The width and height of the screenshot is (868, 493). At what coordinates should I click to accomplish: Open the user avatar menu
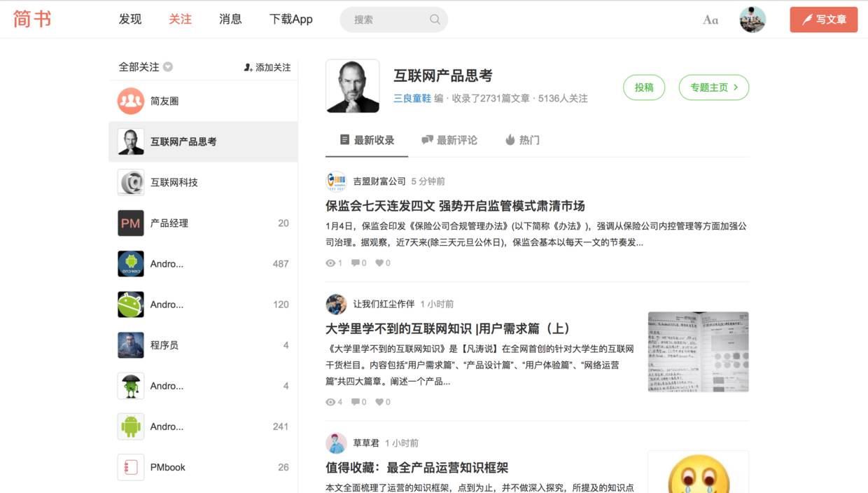point(752,20)
